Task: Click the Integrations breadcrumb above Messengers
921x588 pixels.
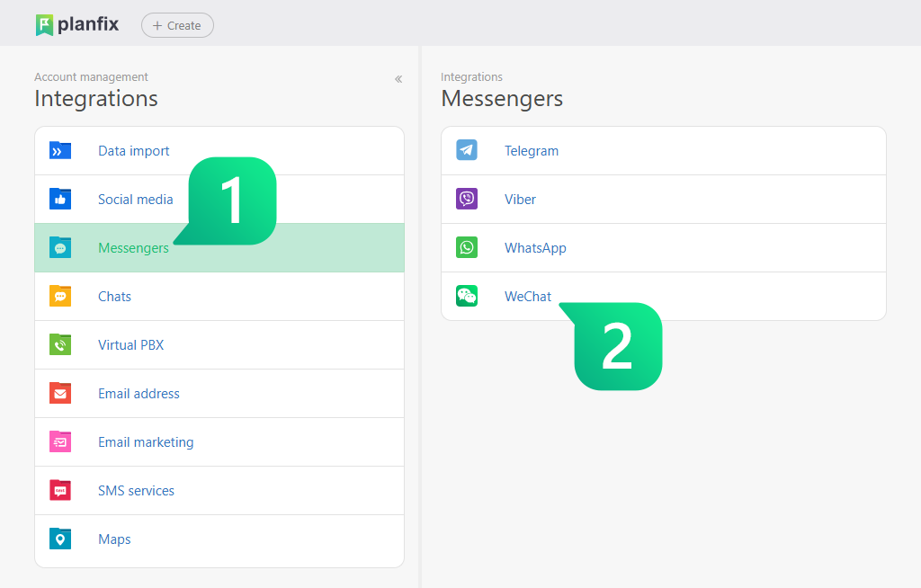Action: click(x=471, y=77)
